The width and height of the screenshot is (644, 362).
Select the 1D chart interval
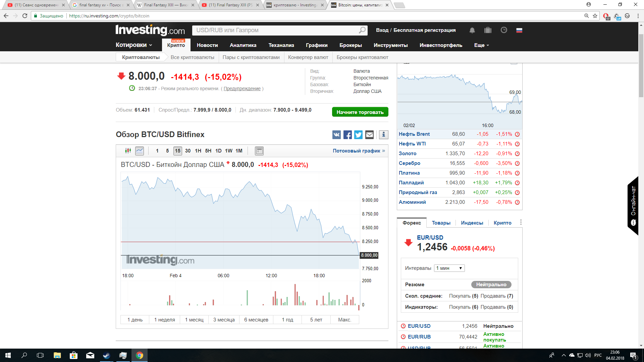tap(218, 151)
